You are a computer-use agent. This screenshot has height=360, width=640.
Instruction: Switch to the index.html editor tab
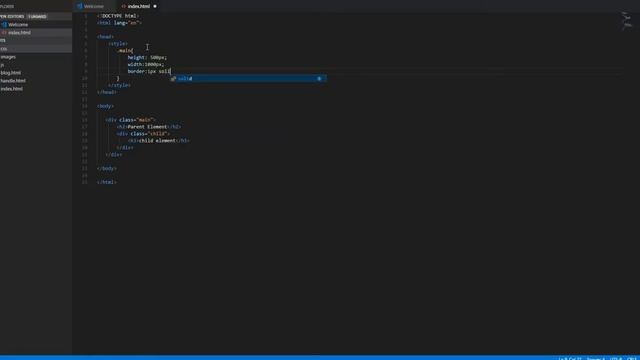coord(138,6)
